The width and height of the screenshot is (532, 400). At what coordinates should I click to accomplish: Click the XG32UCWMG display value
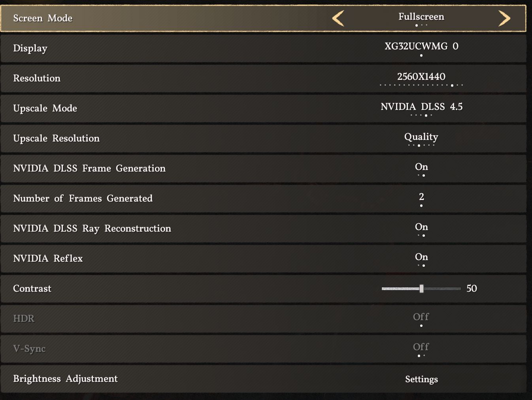(x=421, y=47)
